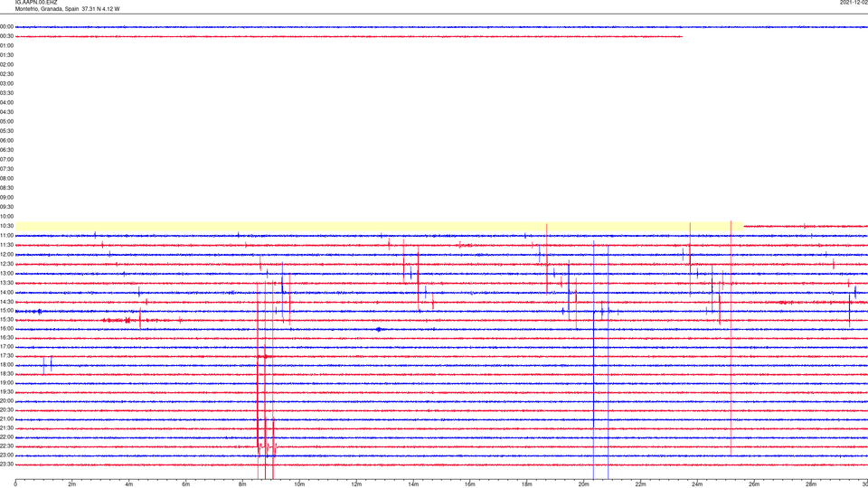
Task: Select the '21:30' time row label
Action: pyautogui.click(x=6, y=428)
